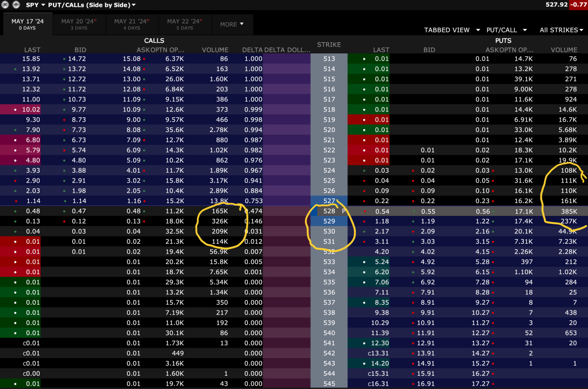This screenshot has width=588, height=389.
Task: Expand the All STRIKES dropdown
Action: point(561,30)
